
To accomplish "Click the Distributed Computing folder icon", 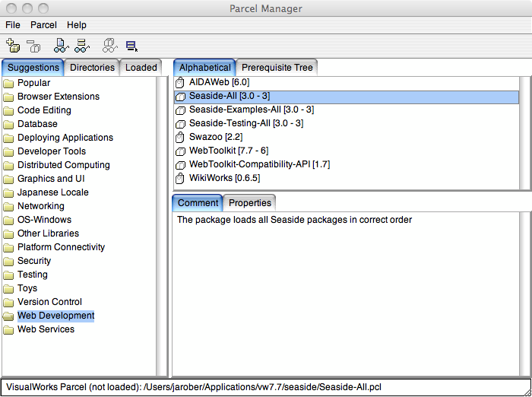I will point(8,165).
